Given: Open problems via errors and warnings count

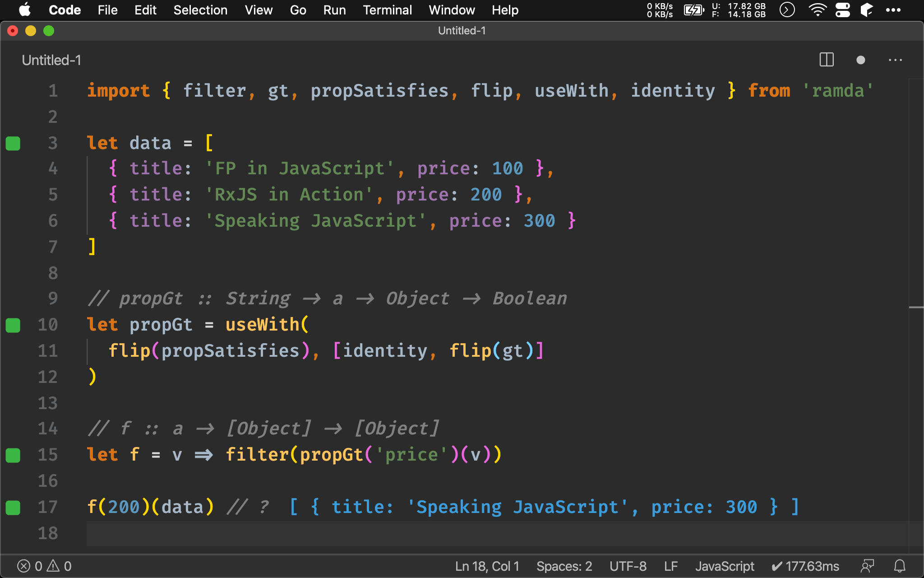Looking at the screenshot, I should click(44, 566).
